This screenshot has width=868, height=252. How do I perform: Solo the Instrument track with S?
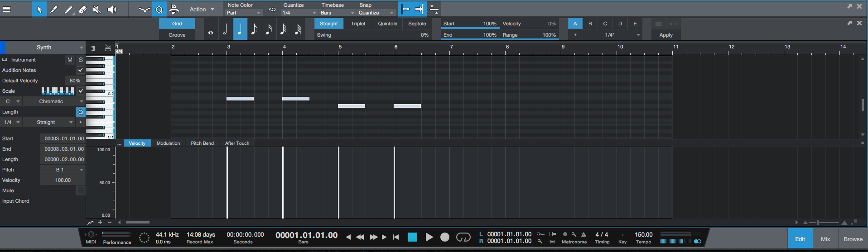click(81, 60)
